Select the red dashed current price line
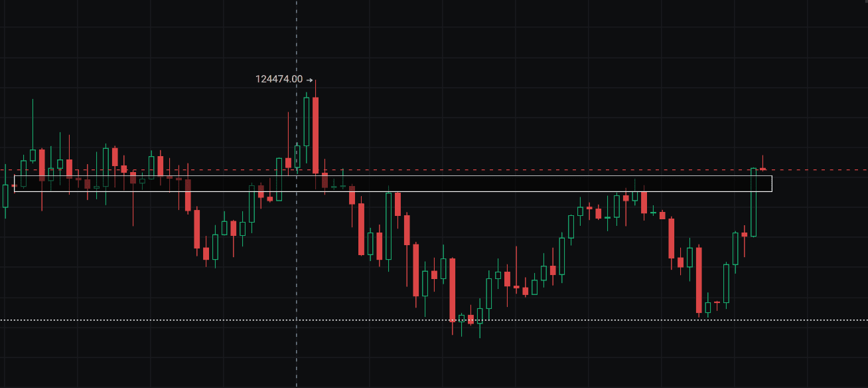This screenshot has width=868, height=388. 531,170
